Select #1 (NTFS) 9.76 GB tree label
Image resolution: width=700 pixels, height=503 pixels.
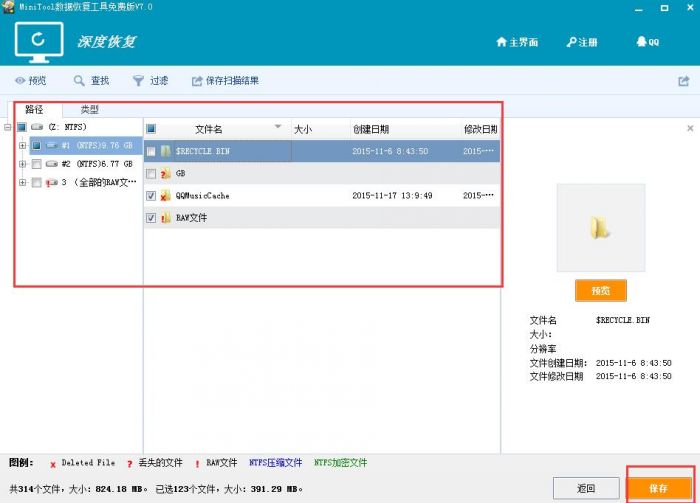click(97, 145)
